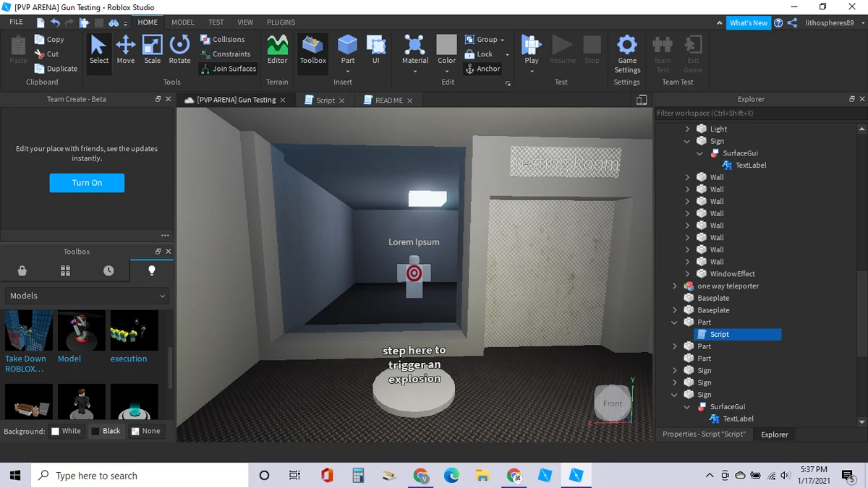The image size is (868, 488).
Task: Expand the one way teleporter item
Action: click(675, 286)
